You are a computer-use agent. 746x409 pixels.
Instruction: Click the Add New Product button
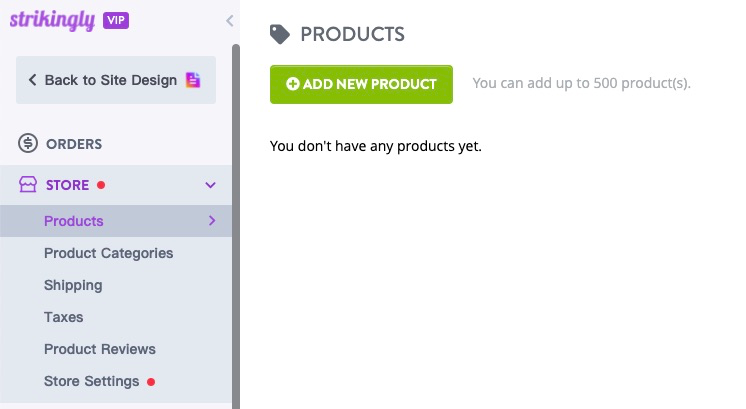[x=361, y=84]
